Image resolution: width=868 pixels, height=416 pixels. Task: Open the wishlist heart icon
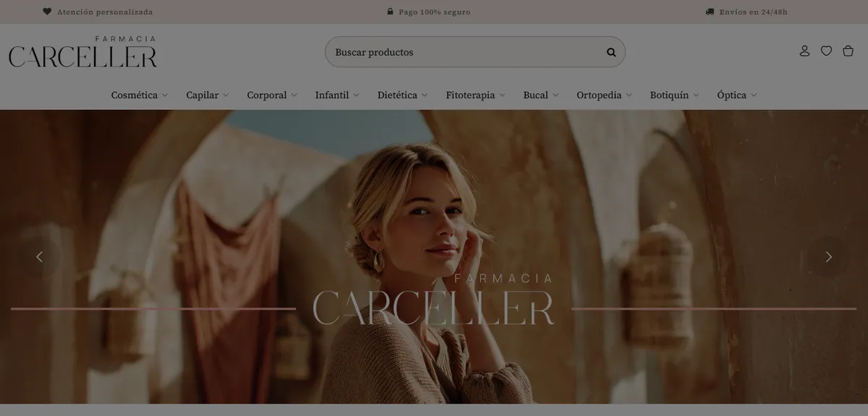(826, 51)
